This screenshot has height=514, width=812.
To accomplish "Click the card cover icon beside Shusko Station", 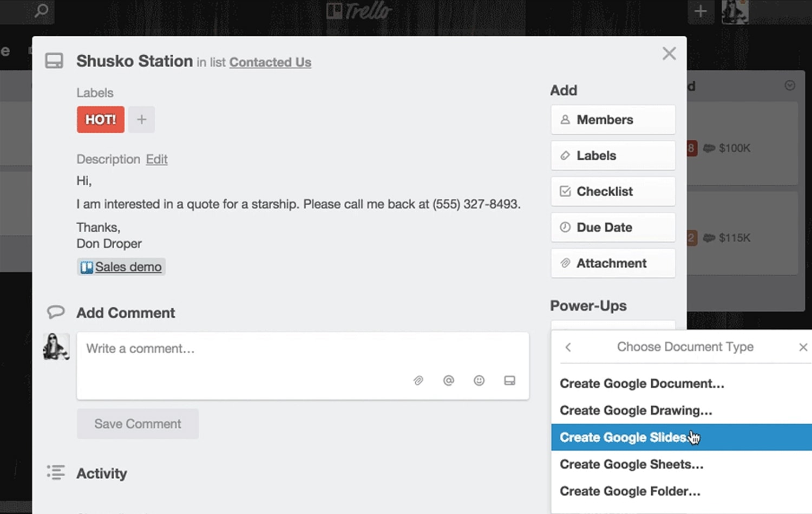I will point(54,61).
